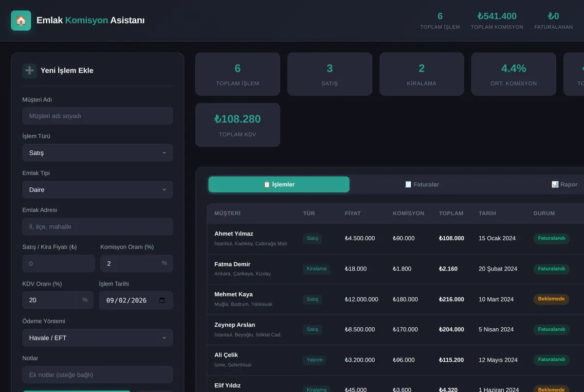Select the Zeynep Arslan customer name

[x=235, y=325]
